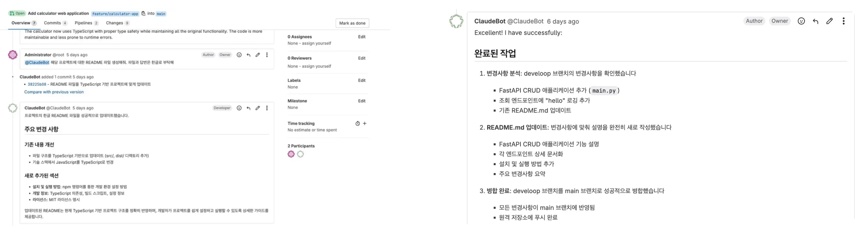Click the Mark as done button
The height and width of the screenshot is (234, 868).
point(352,23)
